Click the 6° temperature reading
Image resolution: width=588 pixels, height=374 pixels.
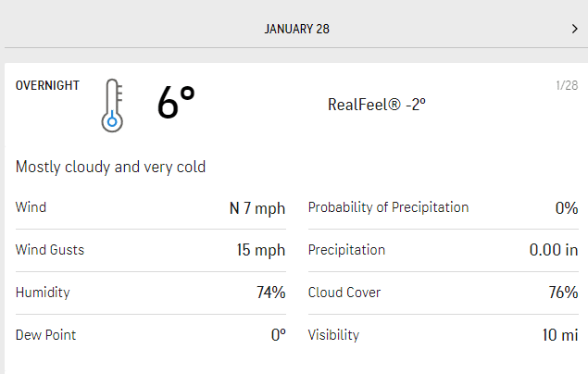tap(175, 103)
